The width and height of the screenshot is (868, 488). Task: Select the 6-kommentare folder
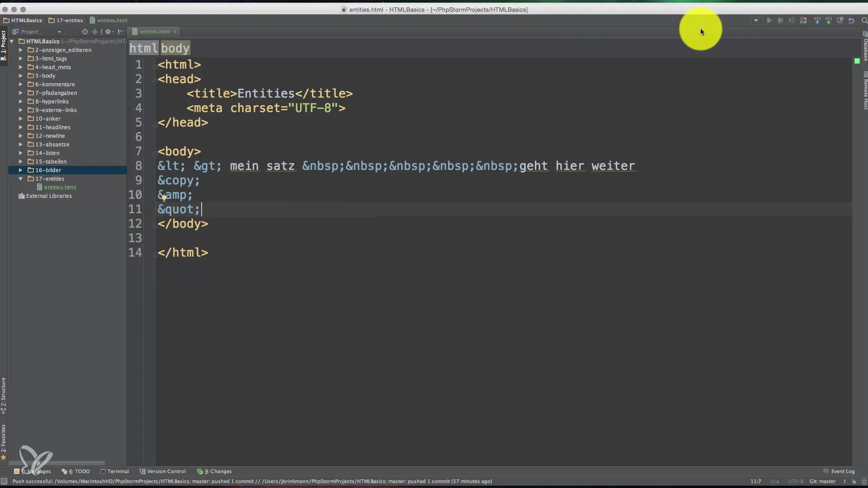[x=51, y=84]
